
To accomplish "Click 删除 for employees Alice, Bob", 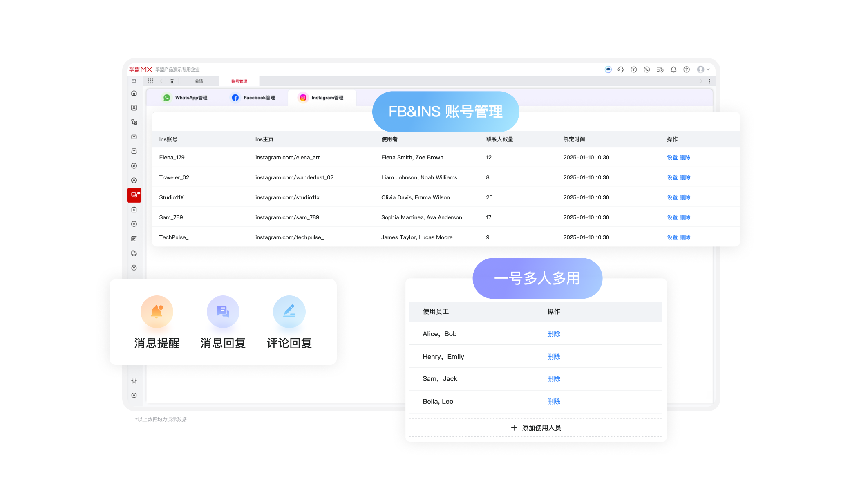I will pos(553,334).
